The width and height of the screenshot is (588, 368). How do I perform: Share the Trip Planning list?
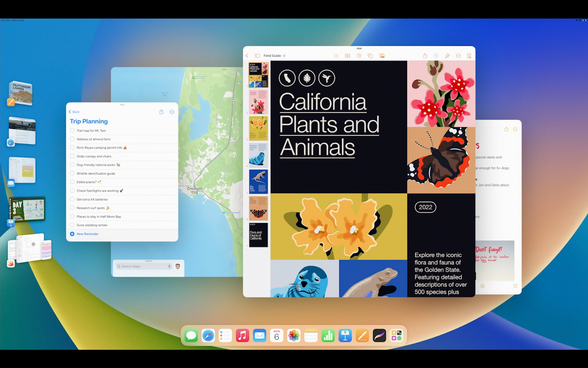click(161, 112)
